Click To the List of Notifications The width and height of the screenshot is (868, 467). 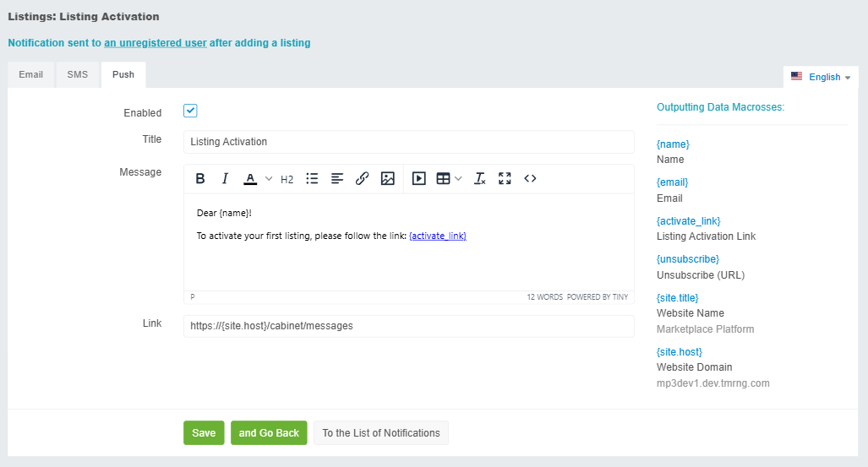tap(381, 432)
